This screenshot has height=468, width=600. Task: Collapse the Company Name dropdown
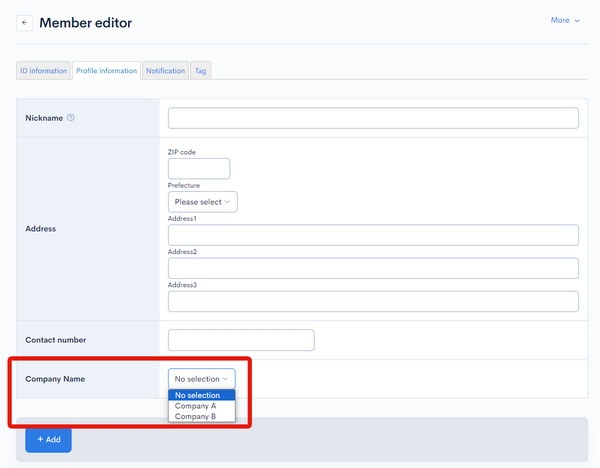[202, 379]
